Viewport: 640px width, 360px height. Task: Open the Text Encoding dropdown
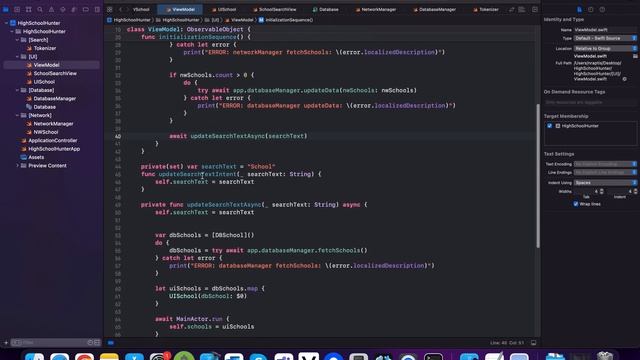[x=605, y=164]
